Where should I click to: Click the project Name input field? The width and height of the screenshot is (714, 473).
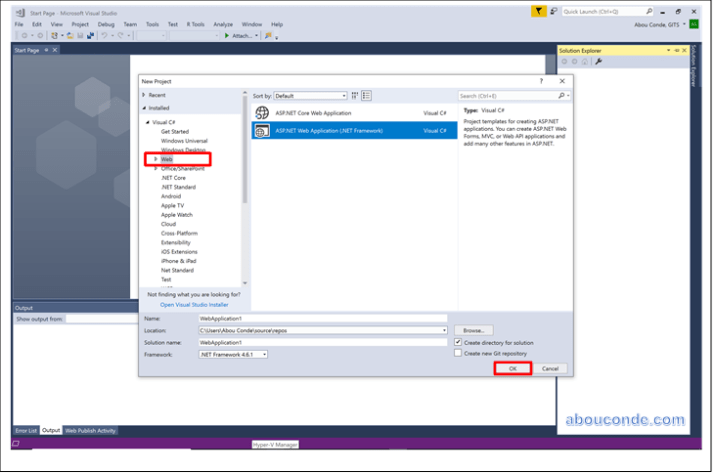(322, 318)
